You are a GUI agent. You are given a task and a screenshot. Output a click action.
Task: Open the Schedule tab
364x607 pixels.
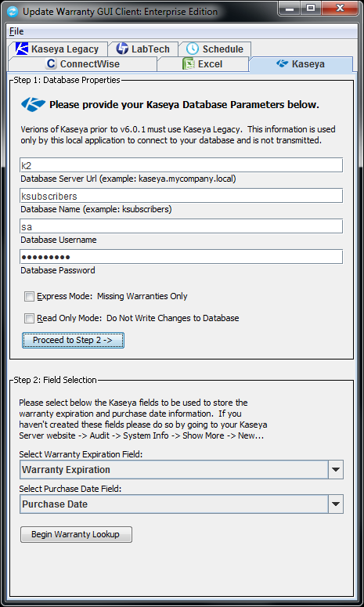[214, 49]
